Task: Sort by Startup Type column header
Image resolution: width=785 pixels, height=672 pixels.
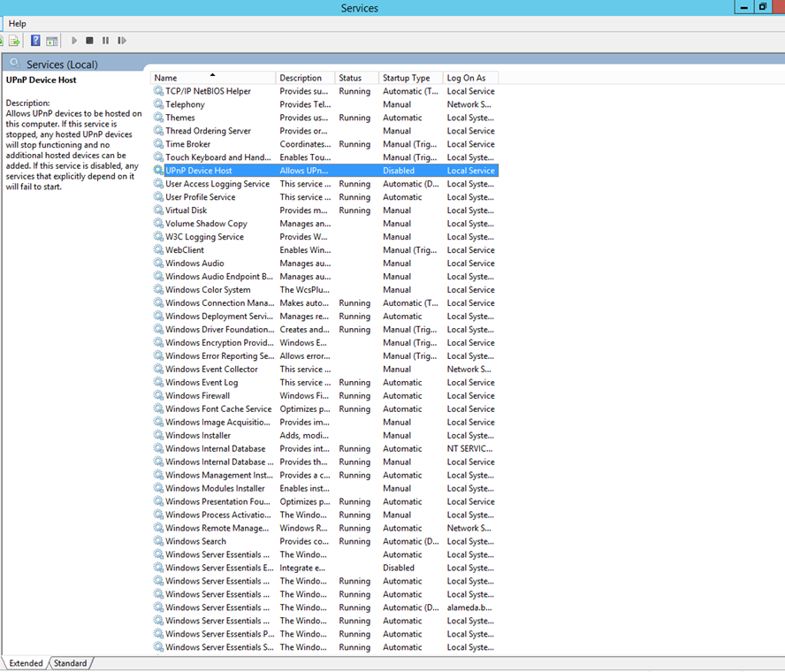Action: (x=407, y=77)
